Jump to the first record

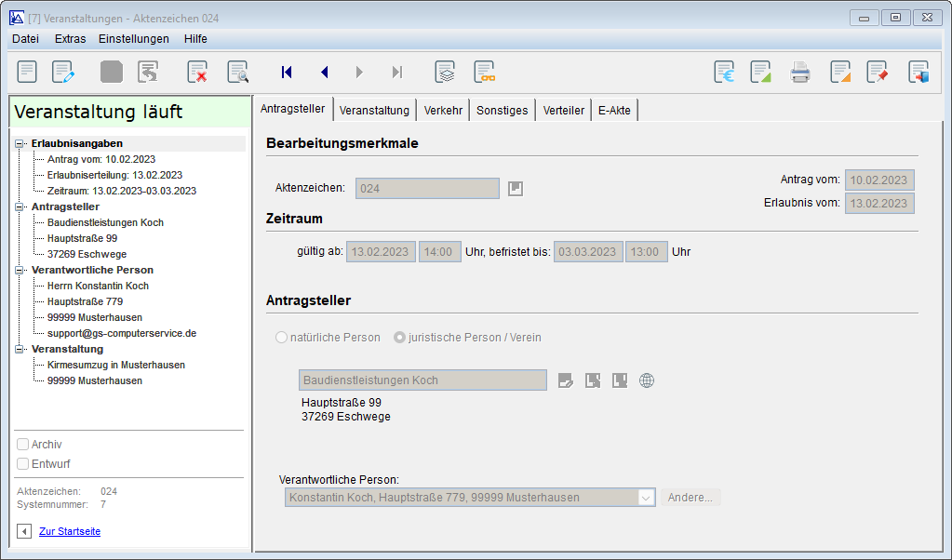tap(287, 72)
